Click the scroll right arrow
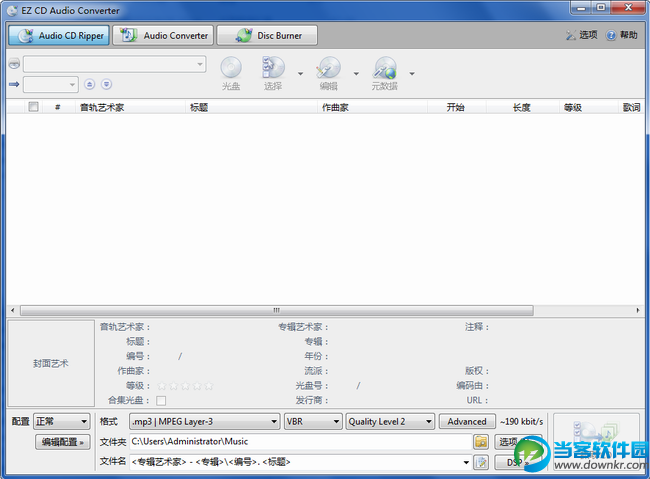The height and width of the screenshot is (479, 650). tap(638, 310)
